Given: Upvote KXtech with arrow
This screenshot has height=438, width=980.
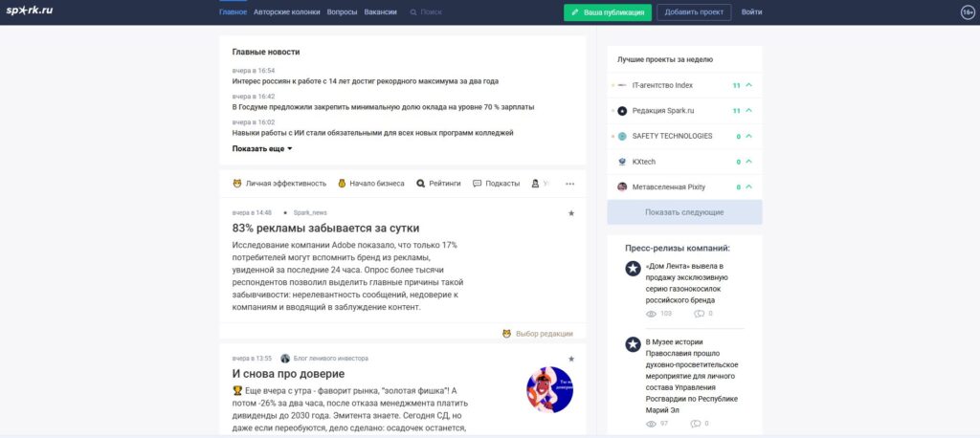Looking at the screenshot, I should click(x=749, y=162).
